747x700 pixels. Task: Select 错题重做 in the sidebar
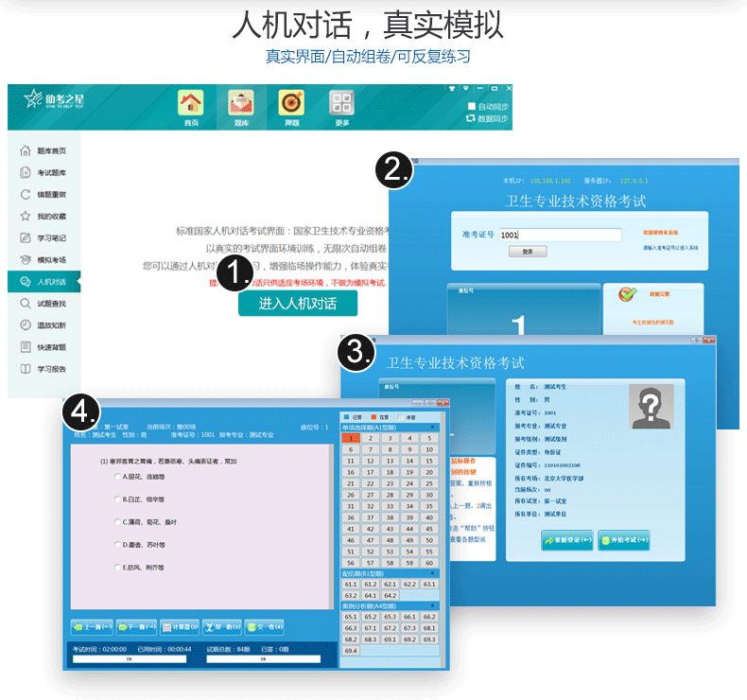click(x=43, y=195)
